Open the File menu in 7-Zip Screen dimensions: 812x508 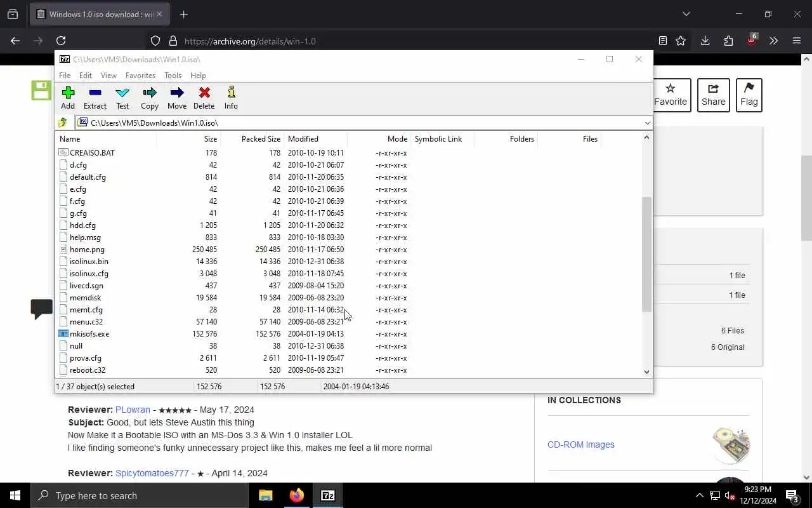click(65, 75)
